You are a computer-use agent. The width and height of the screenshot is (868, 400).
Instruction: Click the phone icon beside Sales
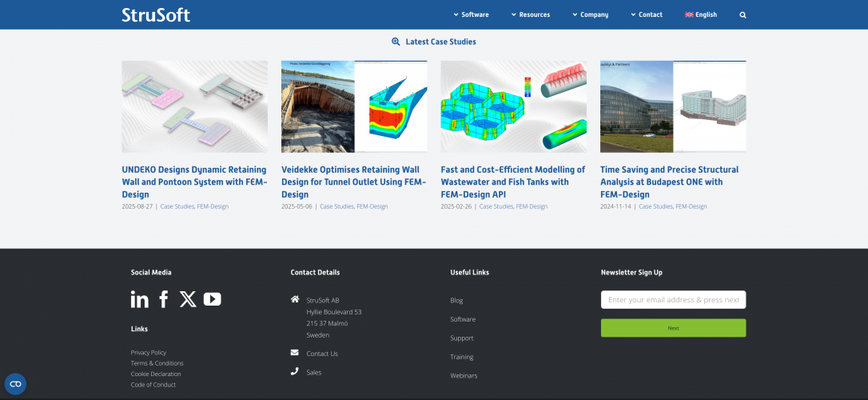[294, 371]
